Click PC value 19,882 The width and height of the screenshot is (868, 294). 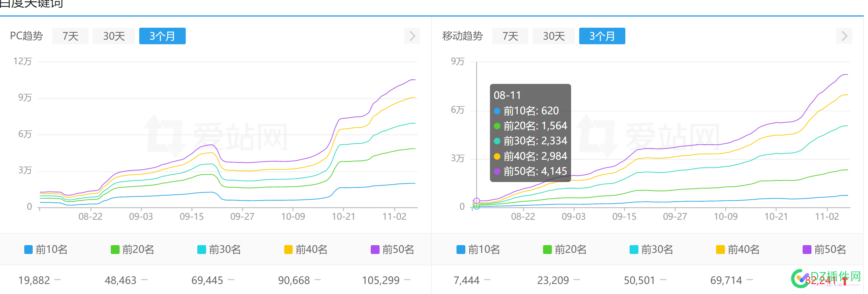pos(34,280)
